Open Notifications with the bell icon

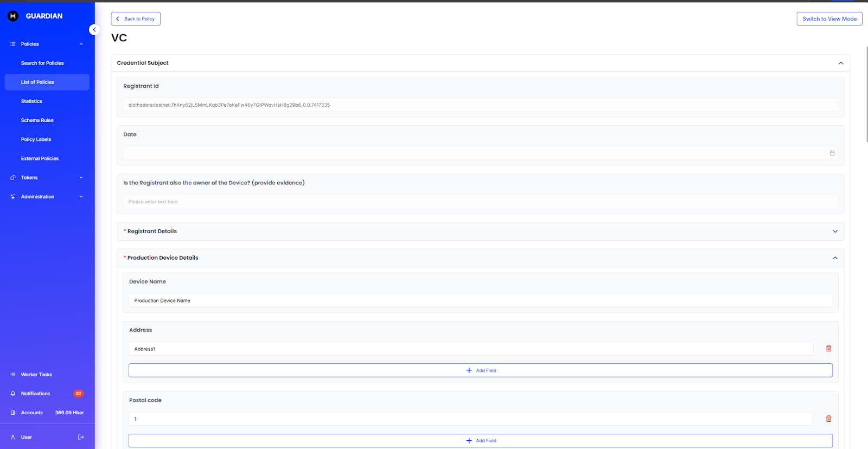13,394
